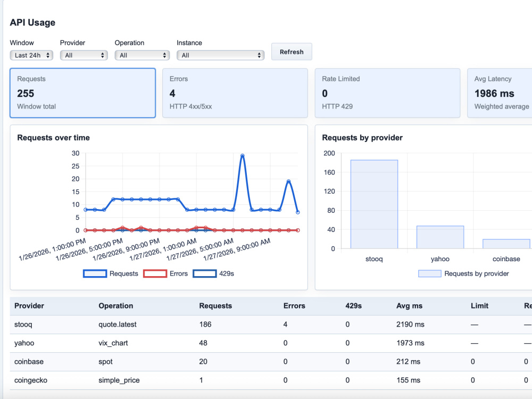The width and height of the screenshot is (532, 399).
Task: Open the Window dropdown showing Last 24h
Action: (x=31, y=55)
